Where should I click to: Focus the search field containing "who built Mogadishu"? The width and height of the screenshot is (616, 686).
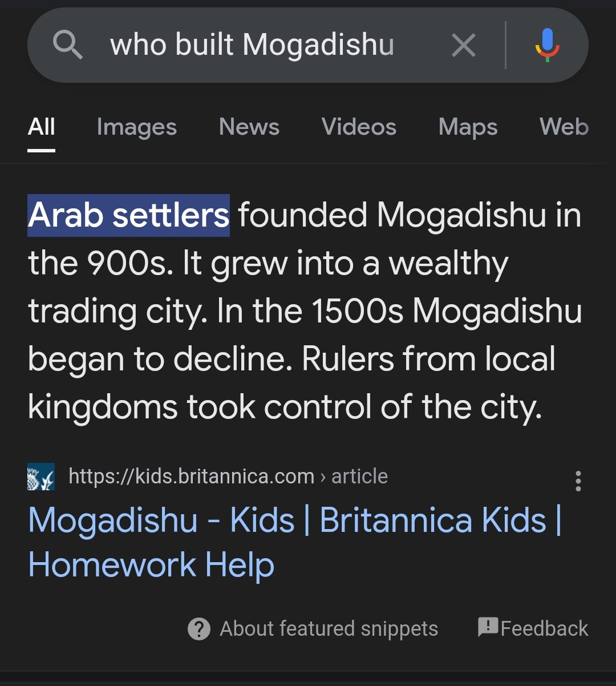click(252, 45)
